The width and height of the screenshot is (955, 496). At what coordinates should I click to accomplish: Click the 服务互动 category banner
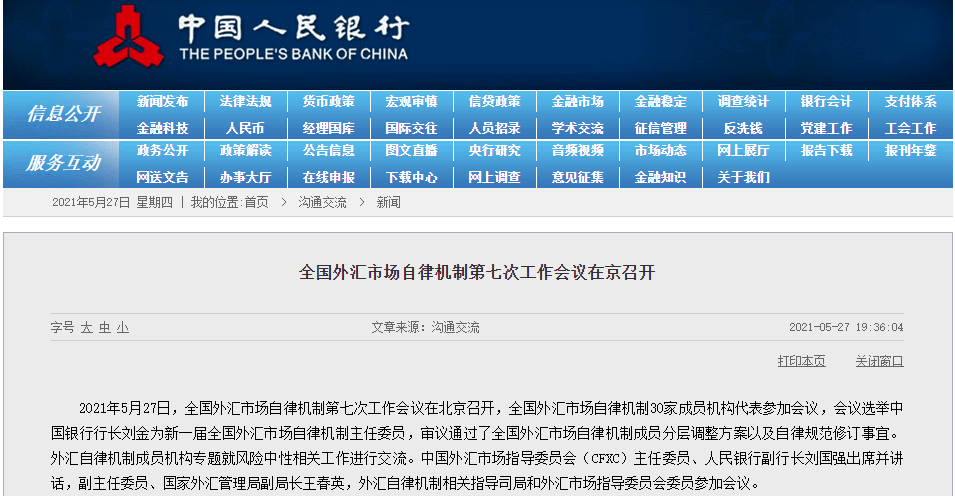pos(63,163)
